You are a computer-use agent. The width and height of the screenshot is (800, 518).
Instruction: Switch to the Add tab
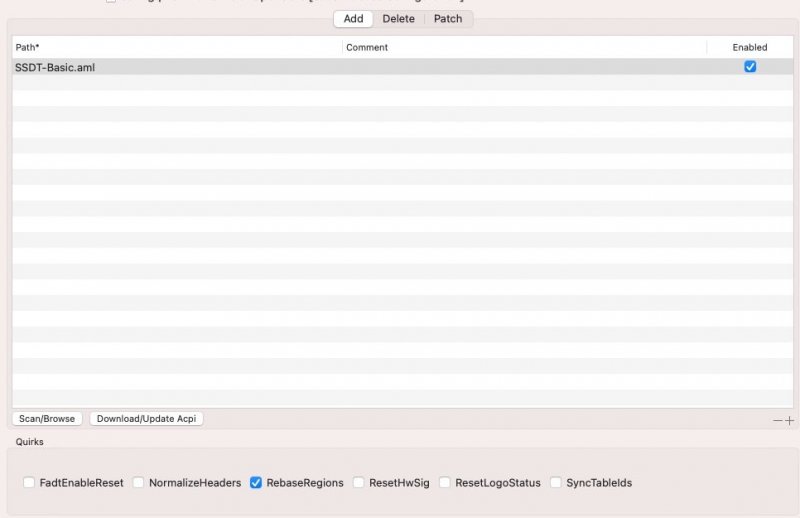click(353, 19)
